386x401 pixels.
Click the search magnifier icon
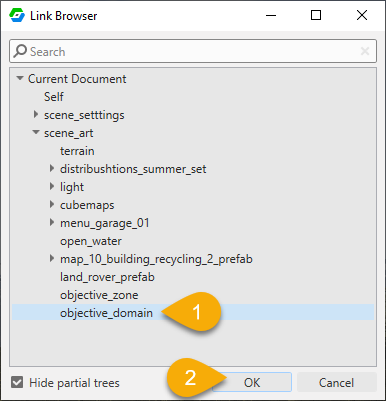[x=20, y=51]
